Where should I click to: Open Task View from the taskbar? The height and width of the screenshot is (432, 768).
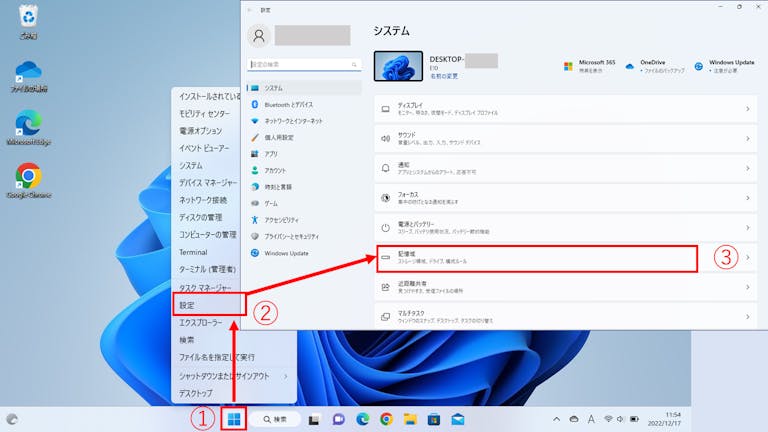coord(314,420)
